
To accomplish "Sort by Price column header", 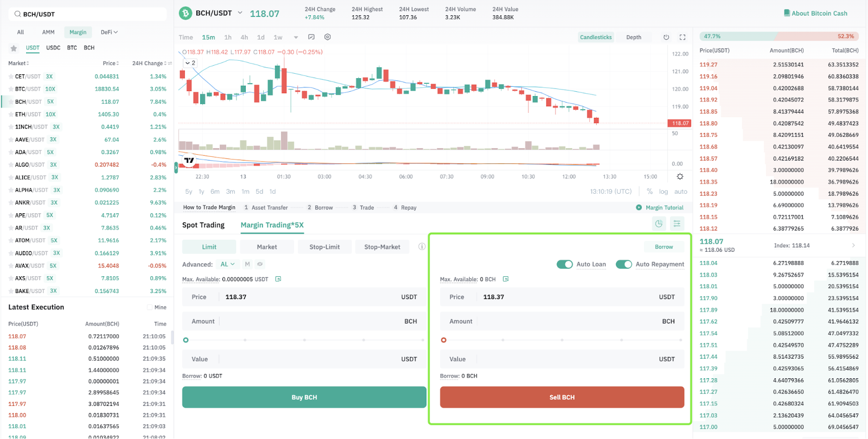I will click(111, 63).
